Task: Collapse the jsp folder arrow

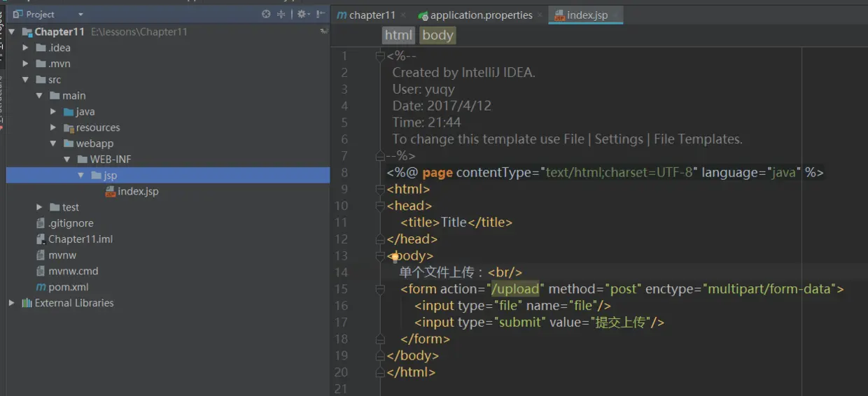Action: pyautogui.click(x=81, y=176)
